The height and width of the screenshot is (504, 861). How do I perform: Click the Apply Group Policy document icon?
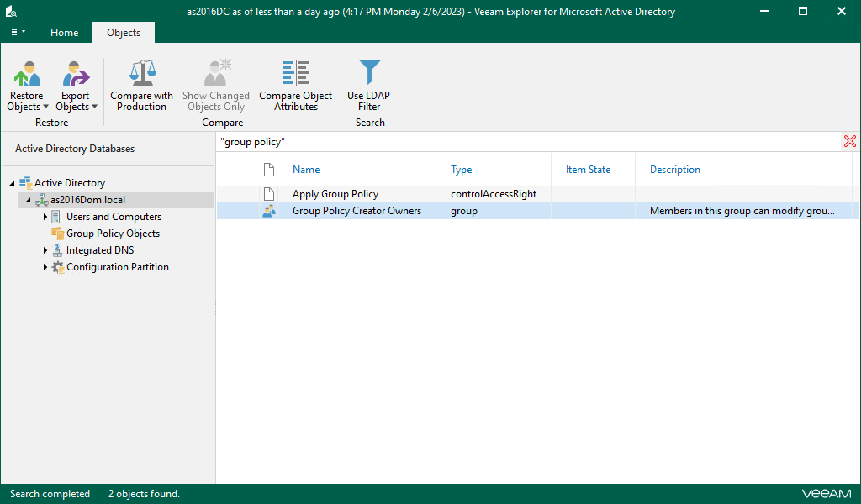[269, 194]
